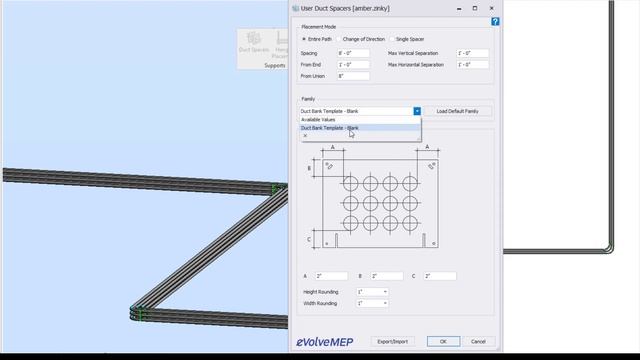This screenshot has width=640, height=360.
Task: Click the Max Horizontal Separation field
Action: tap(472, 64)
